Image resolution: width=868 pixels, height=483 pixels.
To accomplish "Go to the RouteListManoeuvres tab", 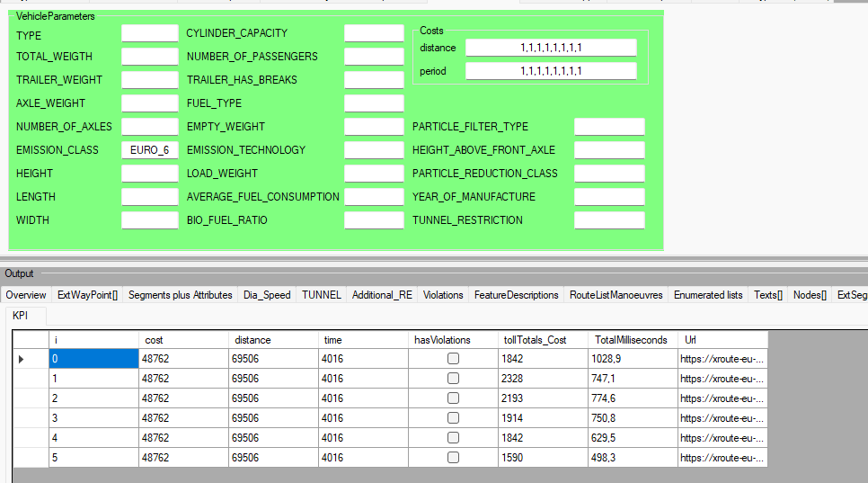I will pos(616,295).
